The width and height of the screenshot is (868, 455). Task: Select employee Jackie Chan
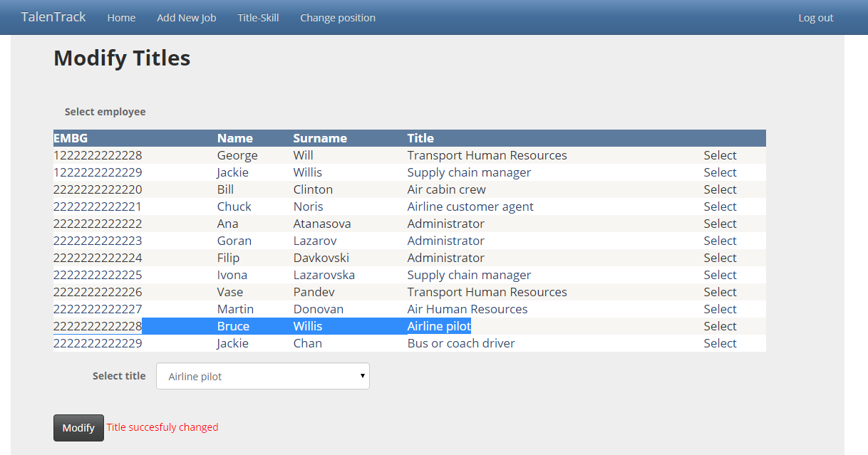click(720, 343)
